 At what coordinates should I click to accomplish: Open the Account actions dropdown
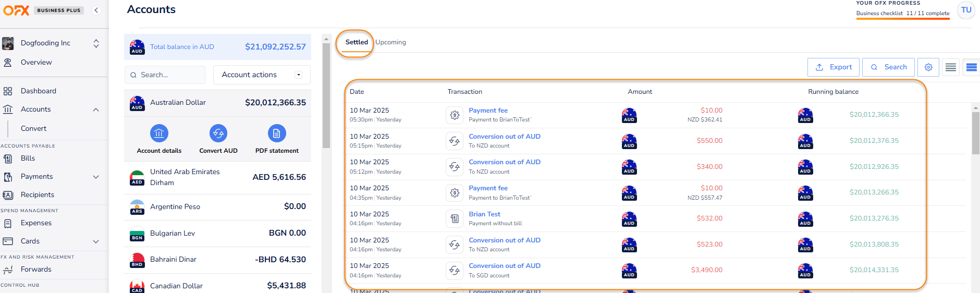tap(262, 75)
